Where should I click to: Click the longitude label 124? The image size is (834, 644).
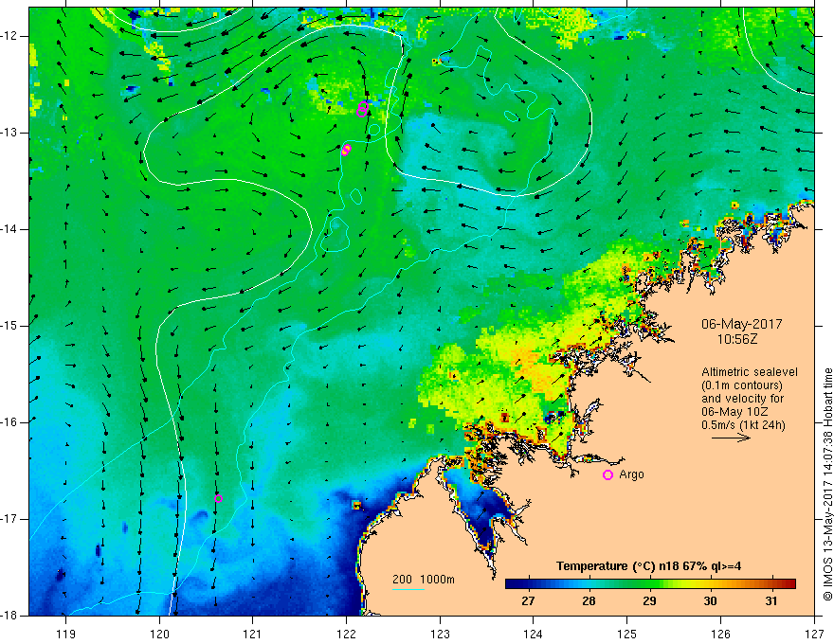click(x=534, y=634)
